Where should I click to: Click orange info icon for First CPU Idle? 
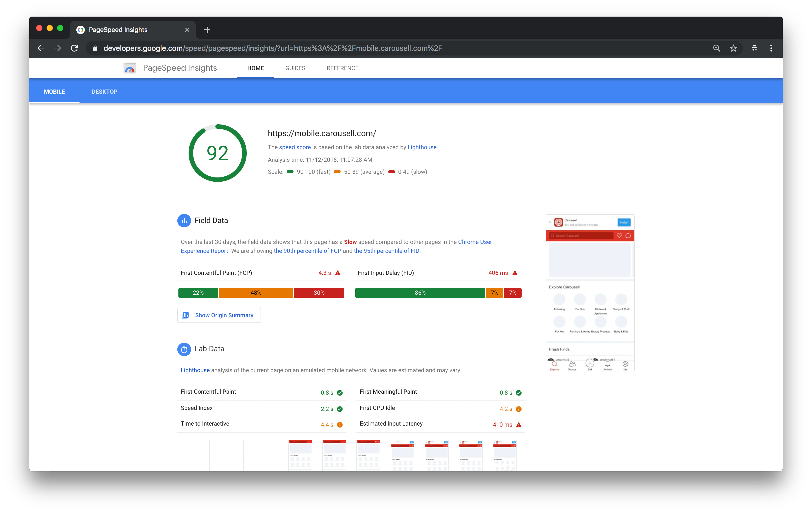click(519, 409)
